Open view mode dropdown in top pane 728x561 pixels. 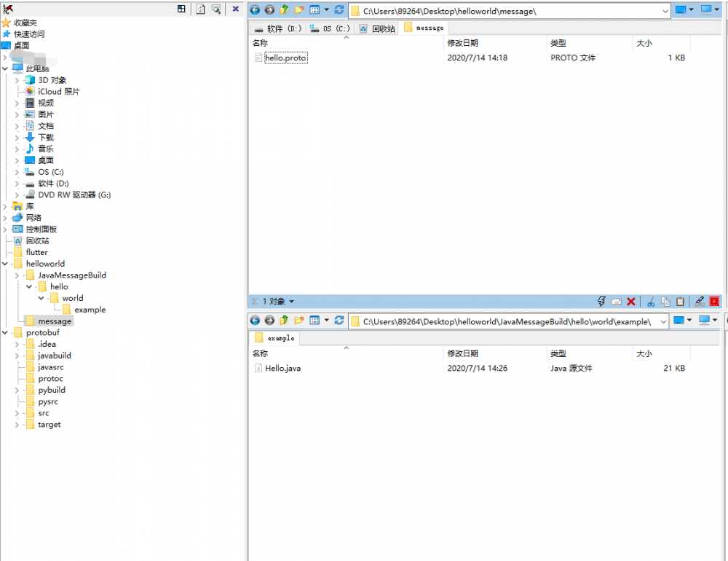tap(326, 9)
